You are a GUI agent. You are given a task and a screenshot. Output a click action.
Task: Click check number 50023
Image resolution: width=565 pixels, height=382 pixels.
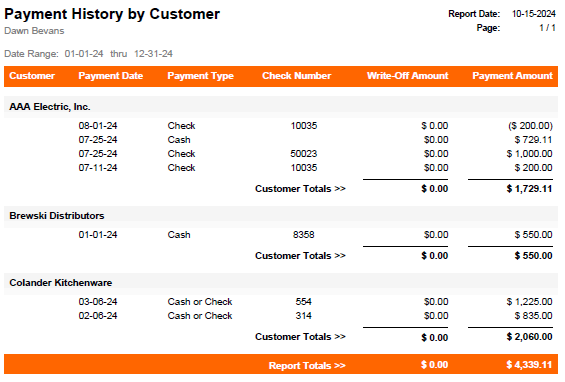[303, 154]
